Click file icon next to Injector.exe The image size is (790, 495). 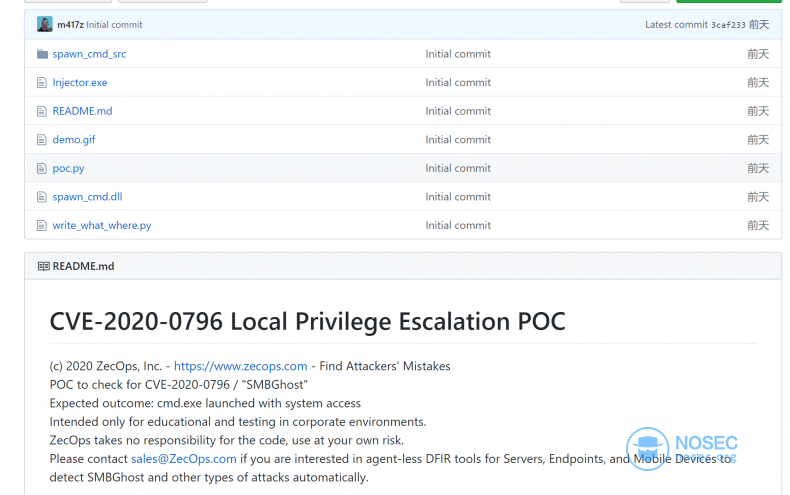click(x=42, y=83)
